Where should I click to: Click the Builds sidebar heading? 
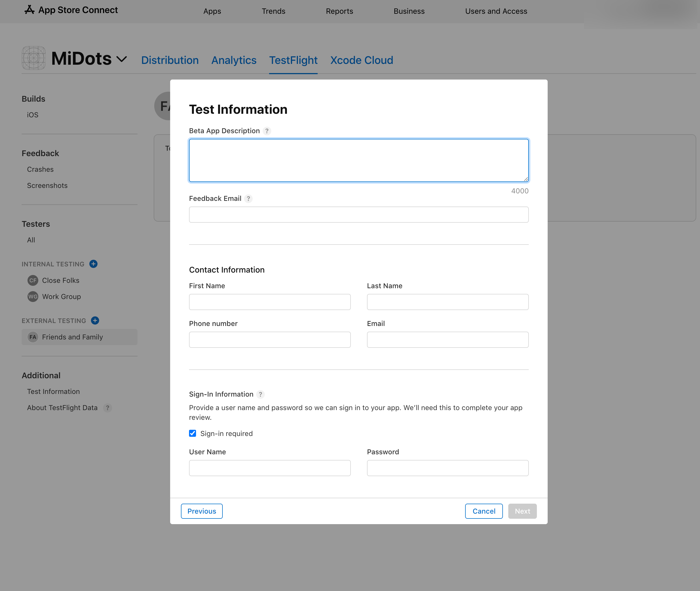point(33,99)
